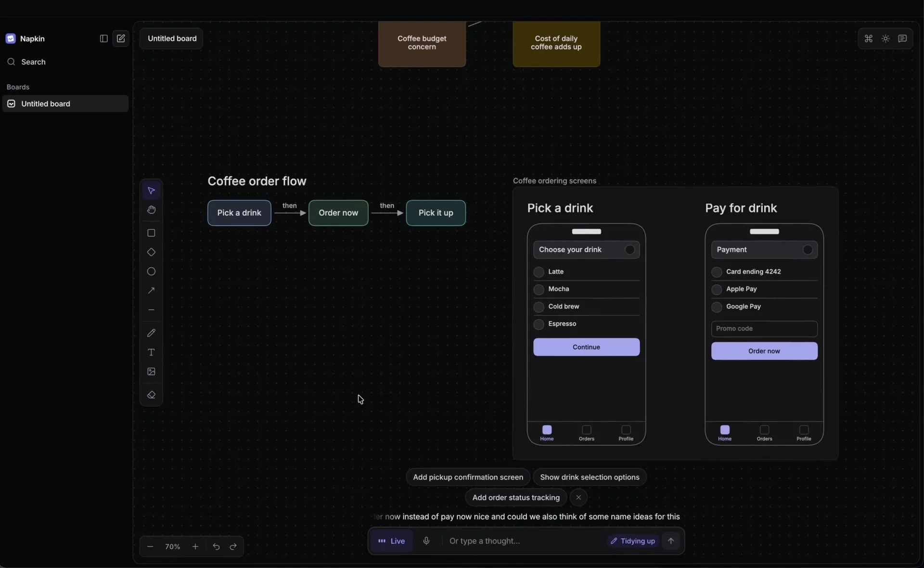Select the Cold brew radio option

[x=539, y=307]
